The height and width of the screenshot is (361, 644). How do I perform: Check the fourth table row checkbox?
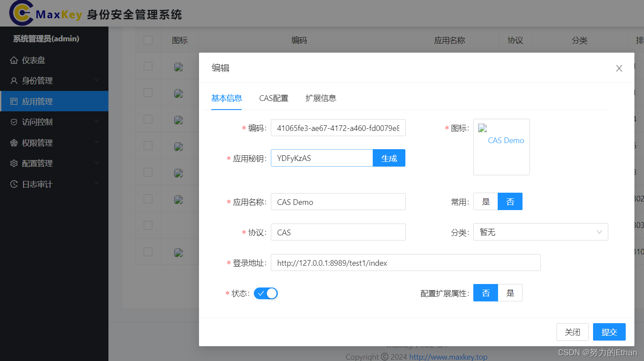point(148,146)
